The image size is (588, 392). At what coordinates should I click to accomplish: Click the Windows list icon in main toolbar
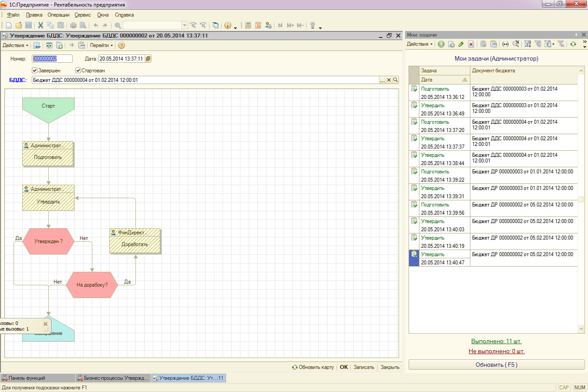coord(216,25)
